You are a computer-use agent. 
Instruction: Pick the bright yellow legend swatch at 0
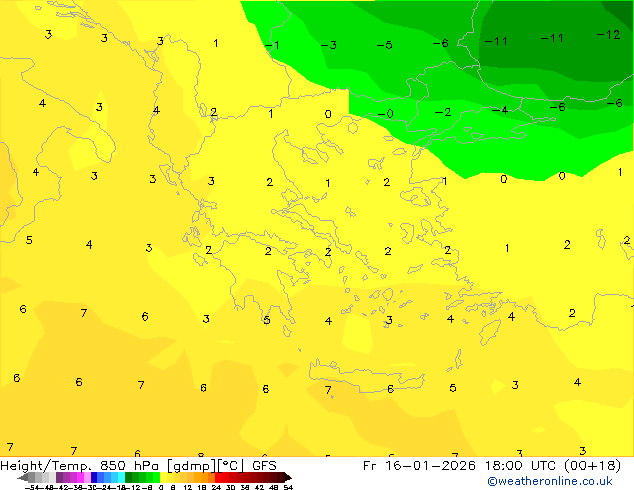[163, 477]
